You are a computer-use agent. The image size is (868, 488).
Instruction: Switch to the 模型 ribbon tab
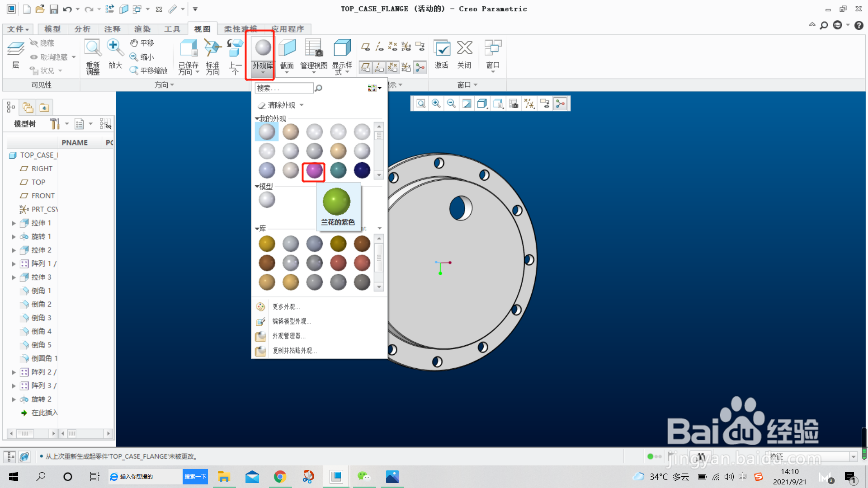click(x=52, y=29)
